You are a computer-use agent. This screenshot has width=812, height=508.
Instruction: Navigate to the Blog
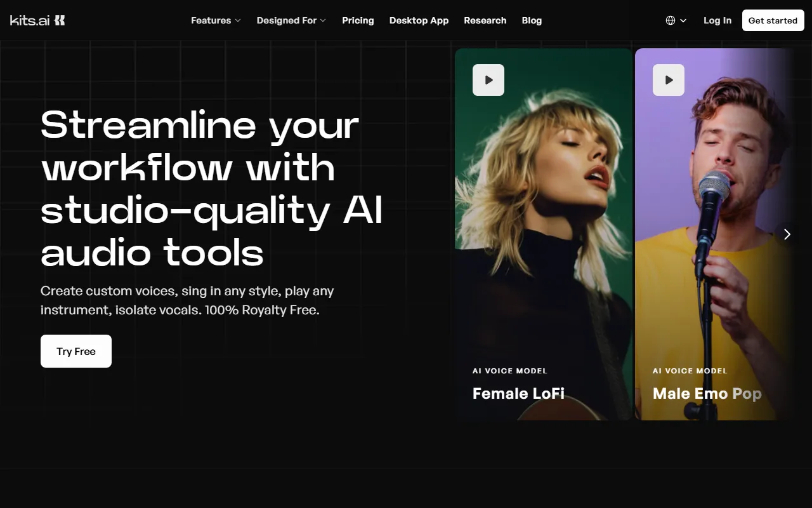tap(532, 20)
